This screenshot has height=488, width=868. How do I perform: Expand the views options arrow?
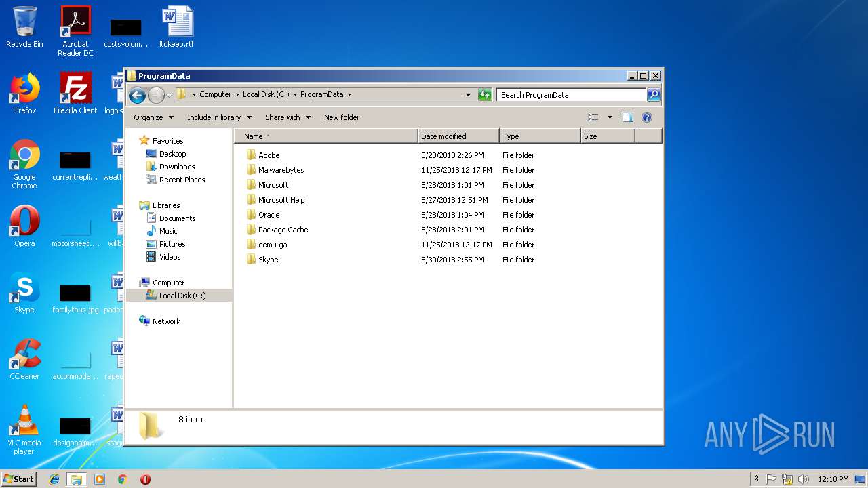point(610,117)
